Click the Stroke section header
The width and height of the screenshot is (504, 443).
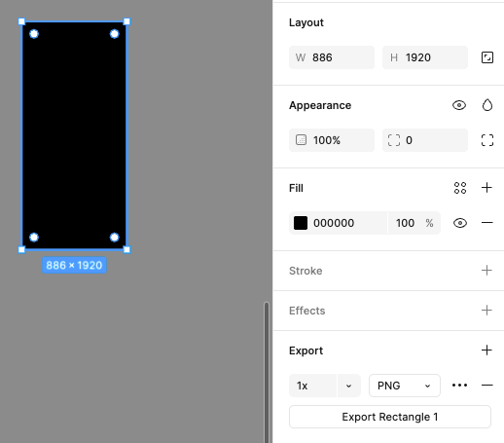pos(306,271)
